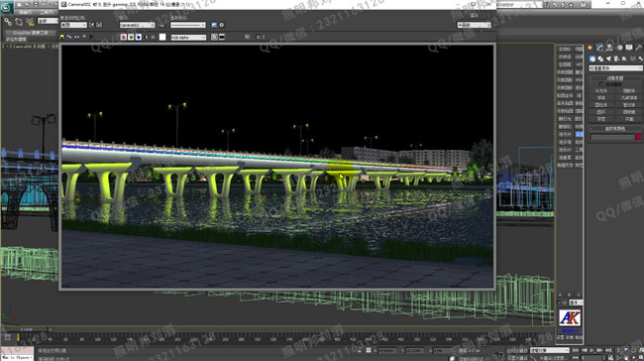Select the Lights category icon

(608, 59)
